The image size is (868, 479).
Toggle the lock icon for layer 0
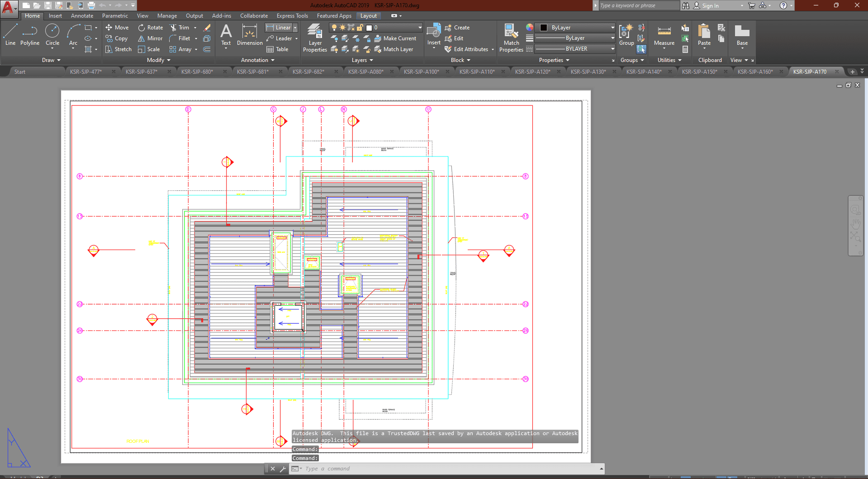(360, 28)
